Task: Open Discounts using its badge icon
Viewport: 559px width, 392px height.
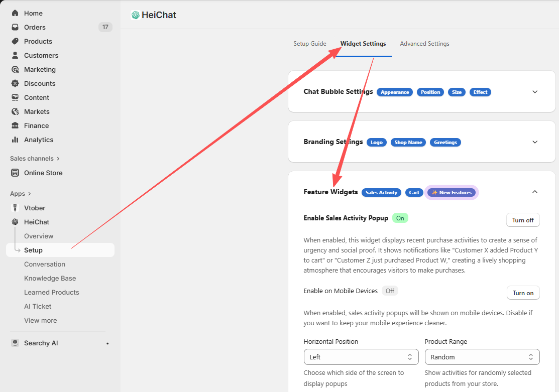Action: pos(15,83)
